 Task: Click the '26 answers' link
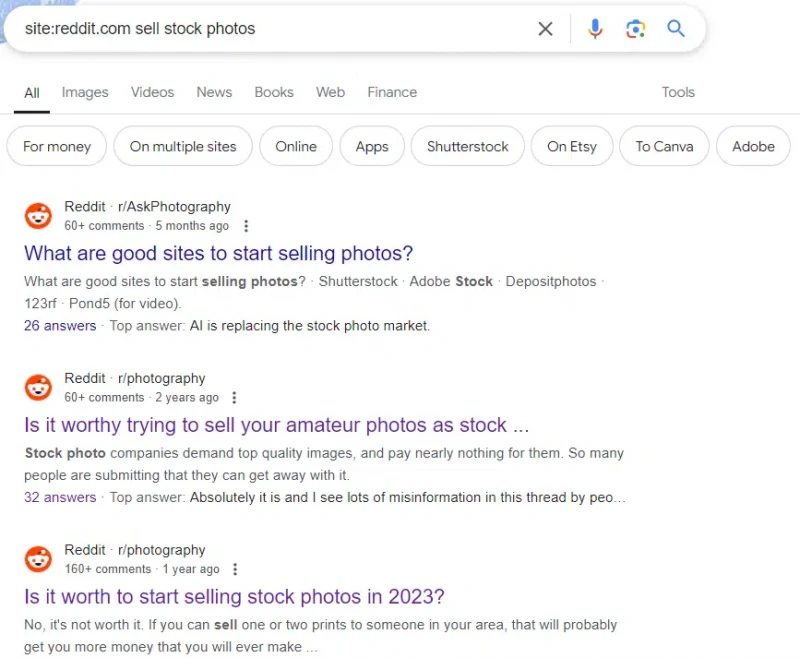60,326
